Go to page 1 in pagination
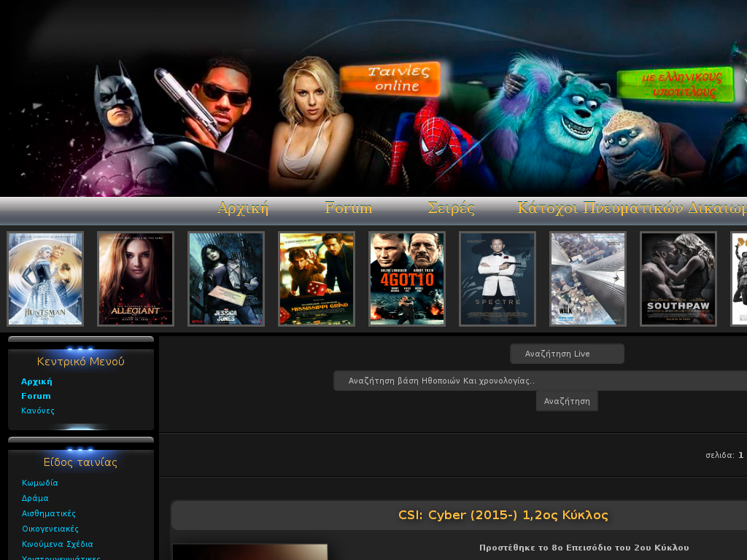The height and width of the screenshot is (560, 747). pos(740,455)
